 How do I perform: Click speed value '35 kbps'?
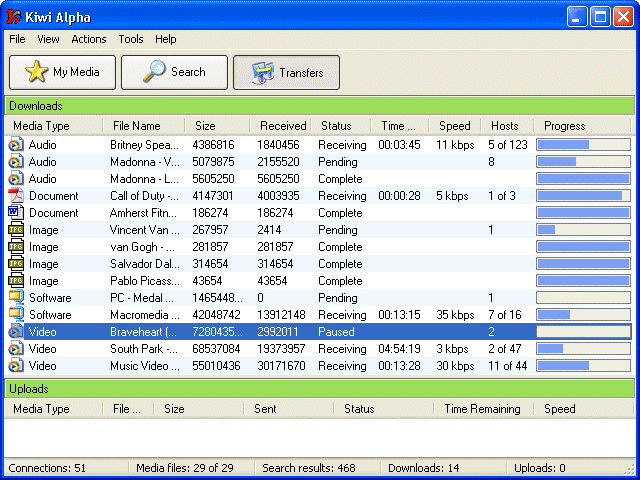[x=455, y=315]
